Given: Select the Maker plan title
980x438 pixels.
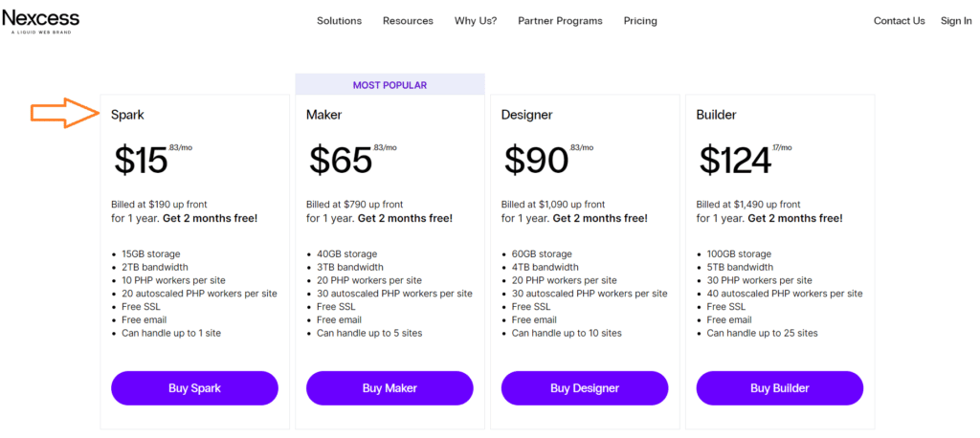Looking at the screenshot, I should (x=323, y=115).
